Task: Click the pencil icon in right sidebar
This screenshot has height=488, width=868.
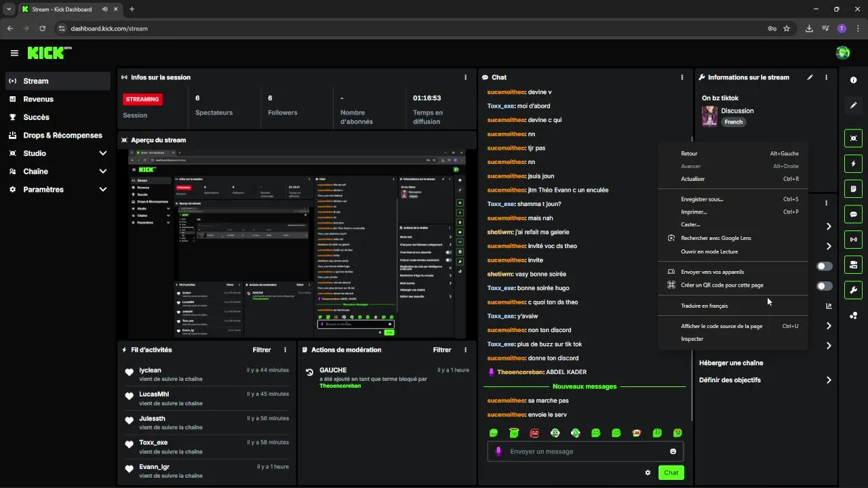Action: point(853,106)
